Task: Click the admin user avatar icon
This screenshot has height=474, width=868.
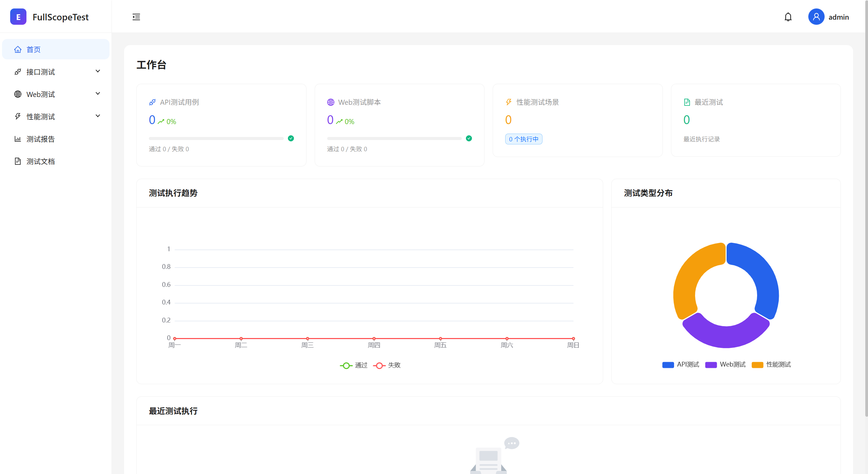Action: point(816,17)
